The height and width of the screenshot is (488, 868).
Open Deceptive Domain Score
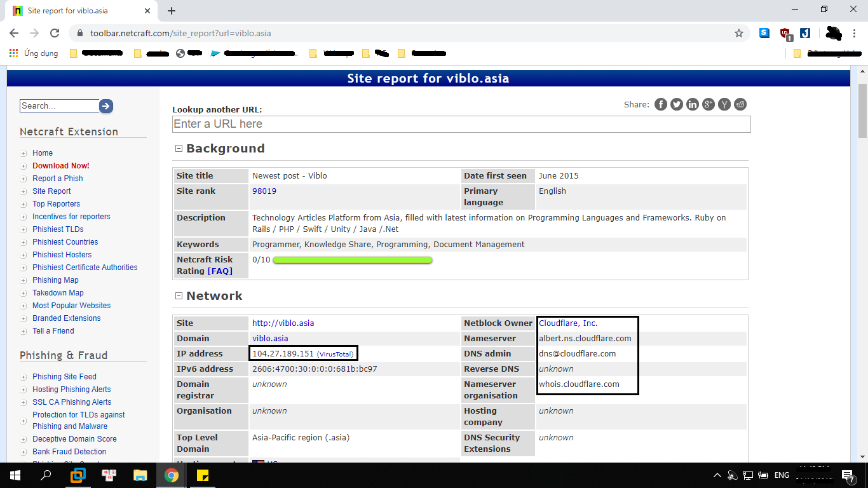[75, 439]
